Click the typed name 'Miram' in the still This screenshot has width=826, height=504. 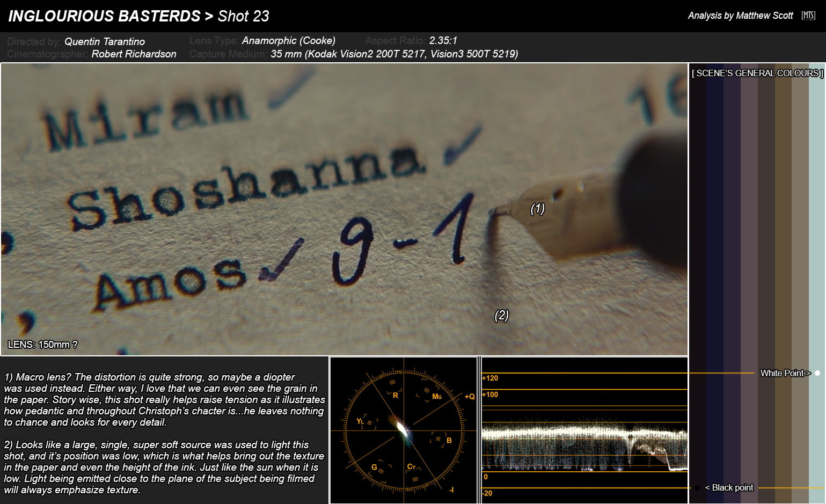tap(145, 119)
